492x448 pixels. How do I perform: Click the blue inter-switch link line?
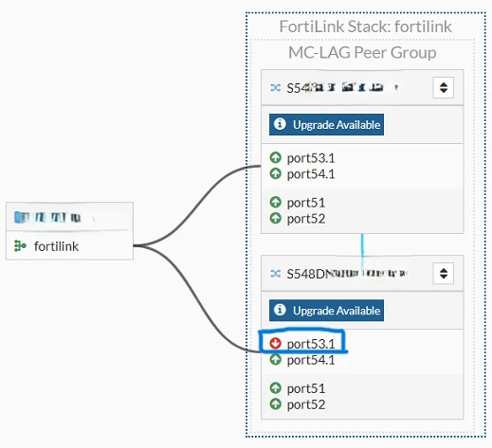362,244
